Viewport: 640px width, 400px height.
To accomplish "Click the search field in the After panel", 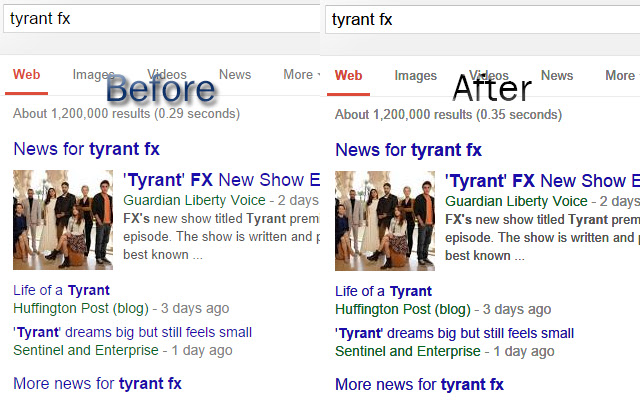I will 482,18.
